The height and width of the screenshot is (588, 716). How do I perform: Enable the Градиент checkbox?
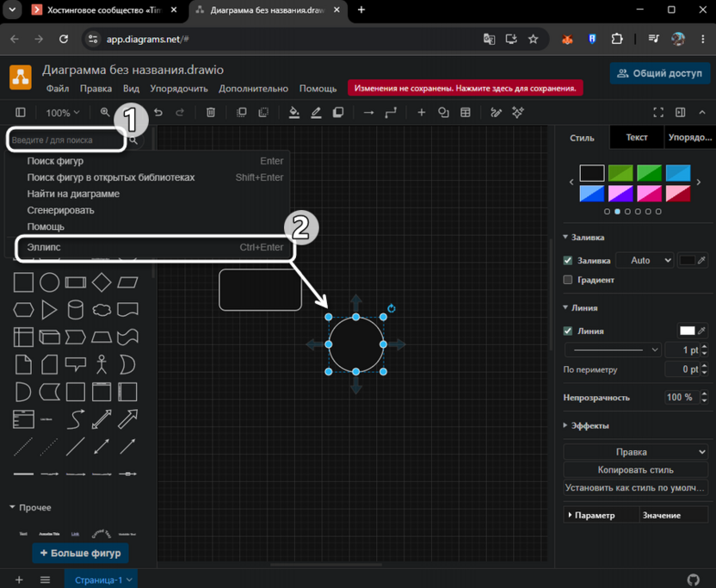(568, 280)
